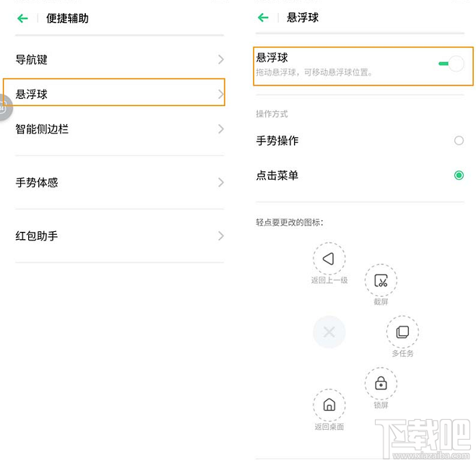This screenshot has width=476, height=463.
Task: Click the 手势操作 label
Action: pos(277,141)
